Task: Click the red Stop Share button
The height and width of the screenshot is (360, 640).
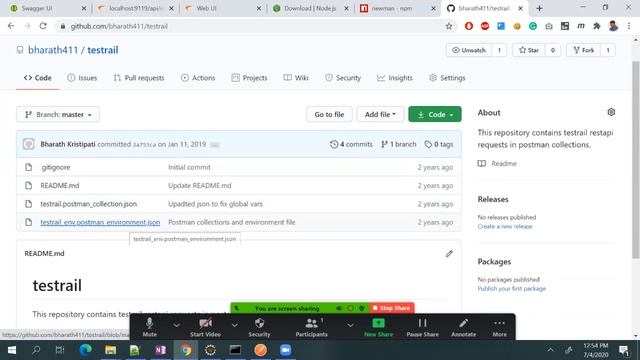Action: 391,308
